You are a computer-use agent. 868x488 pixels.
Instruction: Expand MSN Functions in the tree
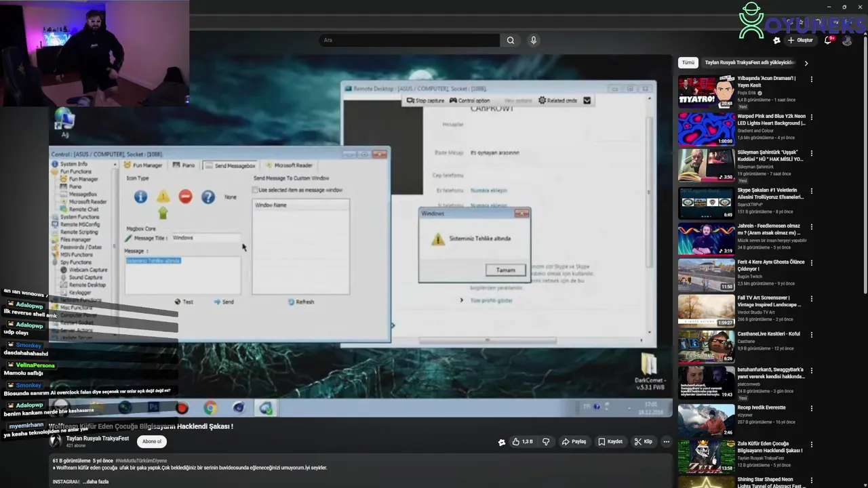point(77,255)
